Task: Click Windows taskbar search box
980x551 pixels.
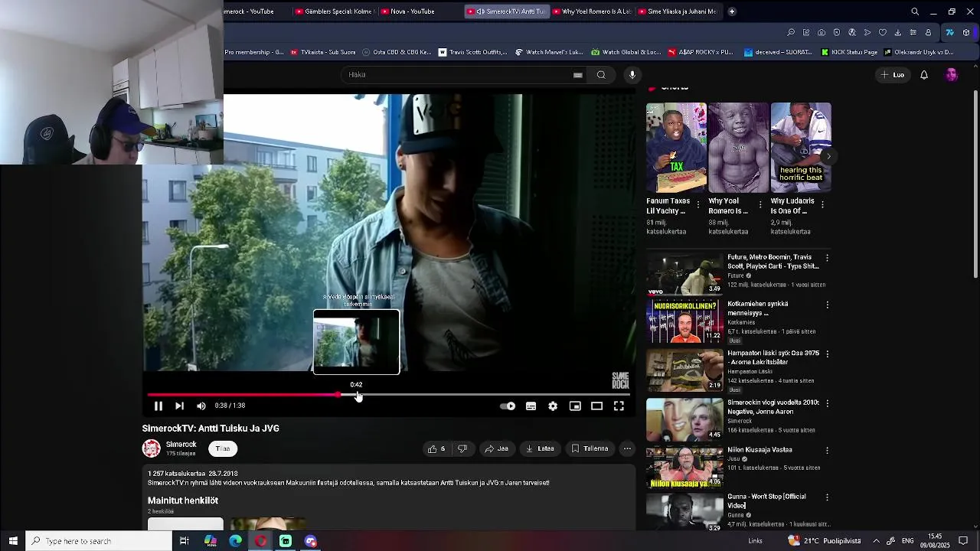Action: (99, 541)
